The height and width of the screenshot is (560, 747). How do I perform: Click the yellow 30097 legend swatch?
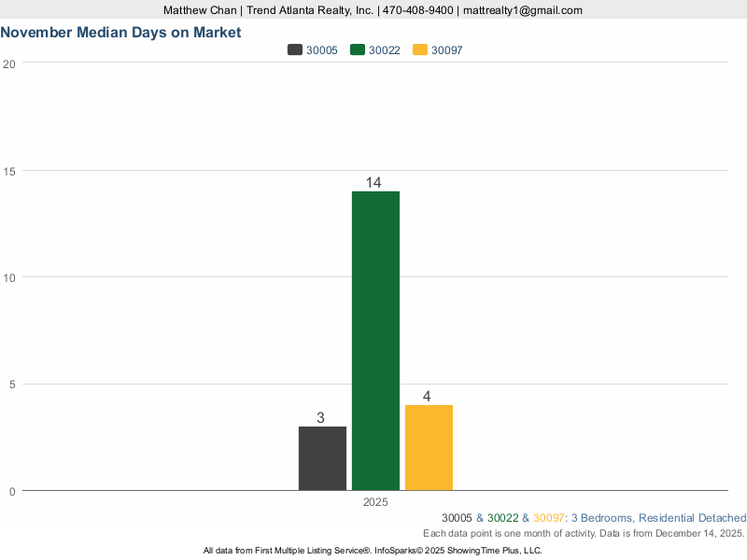point(420,50)
